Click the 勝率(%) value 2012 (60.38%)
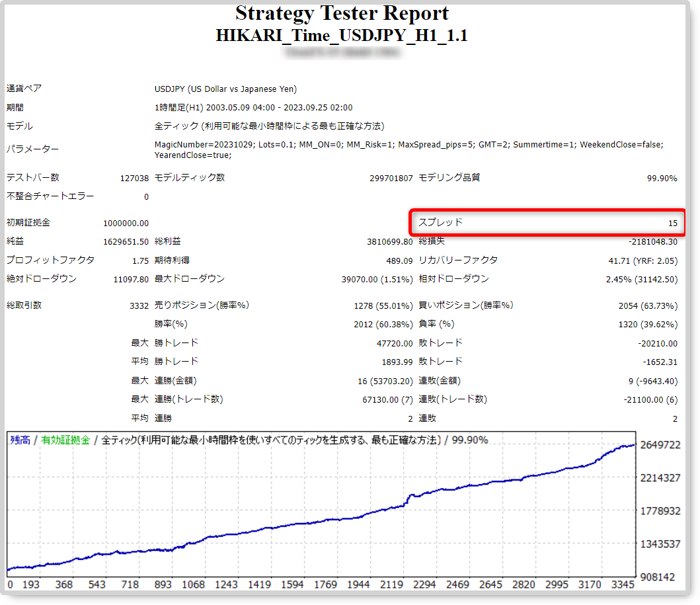The height and width of the screenshot is (605, 700). [383, 325]
